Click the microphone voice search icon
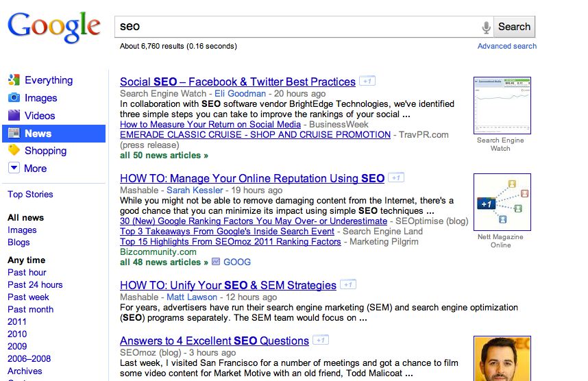Screen dimensions: 588x381 click(486, 27)
